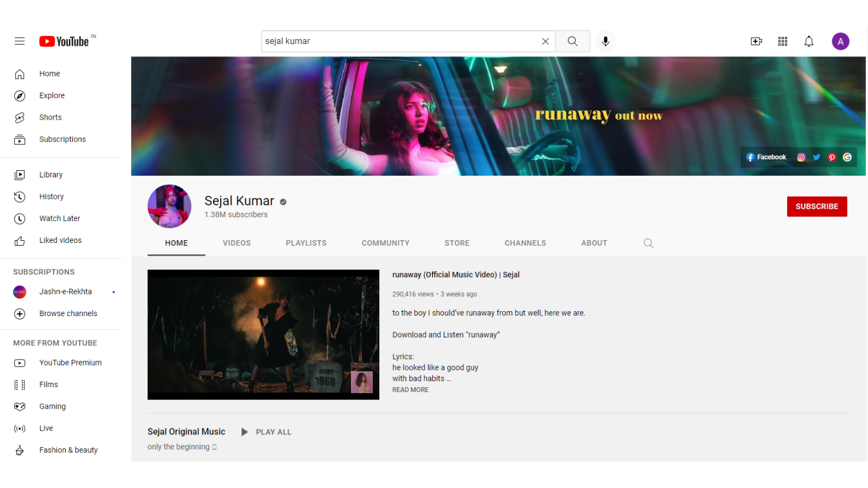Switch to the Community tab
The height and width of the screenshot is (488, 868).
point(385,243)
